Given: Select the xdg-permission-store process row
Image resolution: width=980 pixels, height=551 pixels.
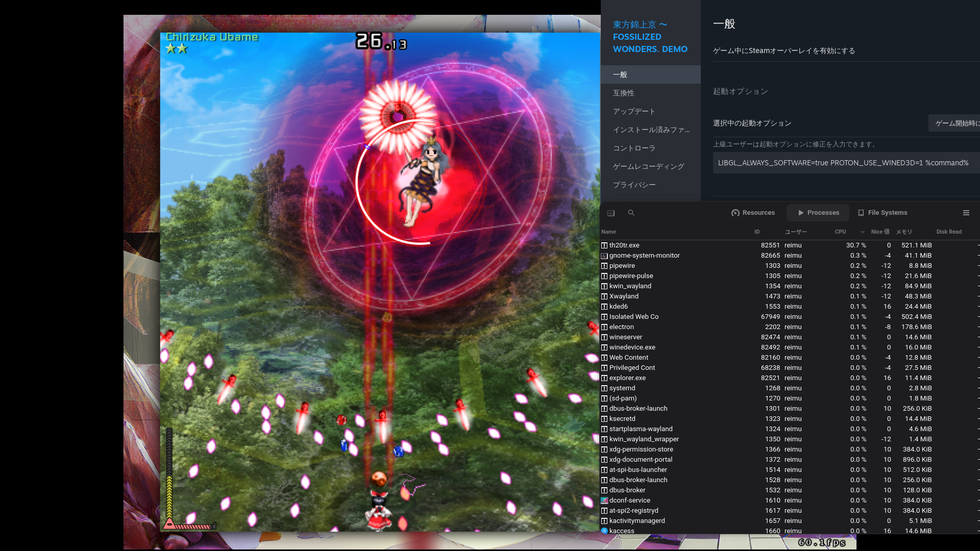Looking at the screenshot, I should 790,449.
